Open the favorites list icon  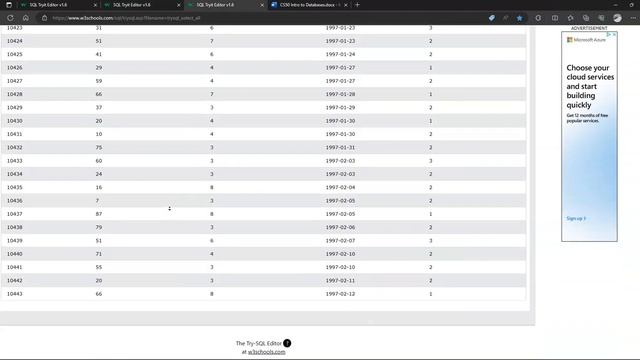[570, 18]
